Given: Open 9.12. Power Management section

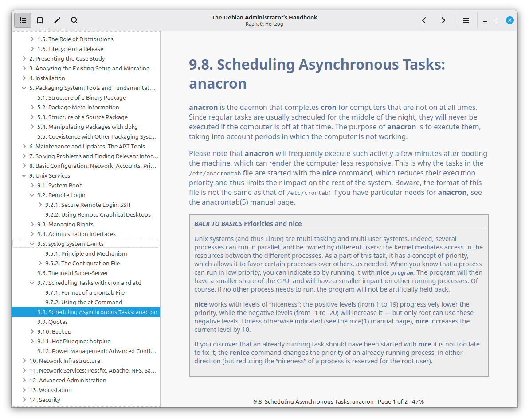Looking at the screenshot, I should pyautogui.click(x=86, y=351).
